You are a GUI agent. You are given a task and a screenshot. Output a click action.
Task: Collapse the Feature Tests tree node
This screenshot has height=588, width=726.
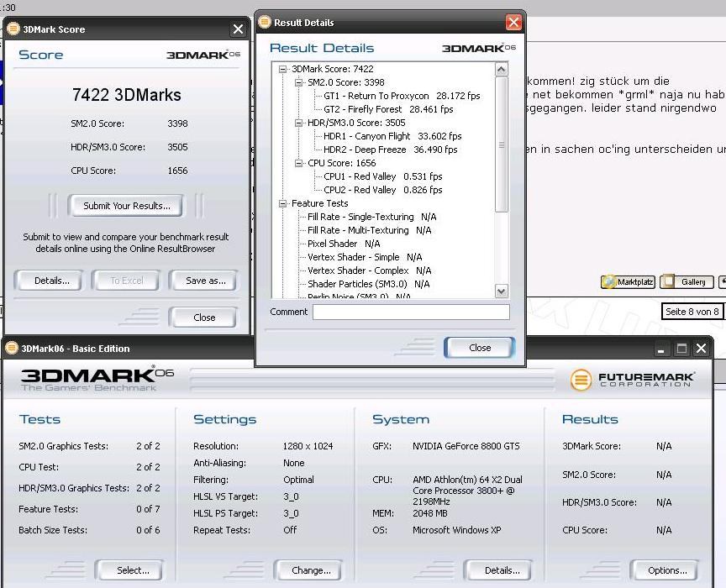(x=282, y=204)
